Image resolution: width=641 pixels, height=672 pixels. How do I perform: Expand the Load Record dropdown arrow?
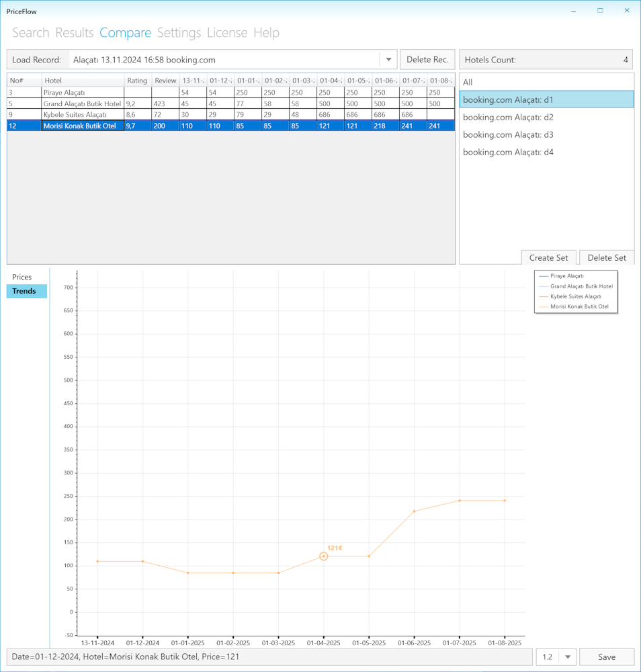(x=388, y=60)
